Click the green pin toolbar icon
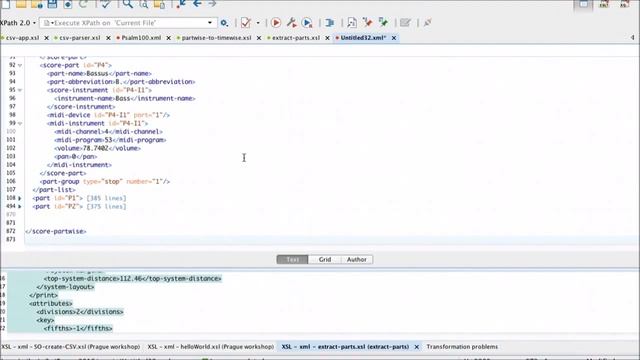 pos(383,22)
